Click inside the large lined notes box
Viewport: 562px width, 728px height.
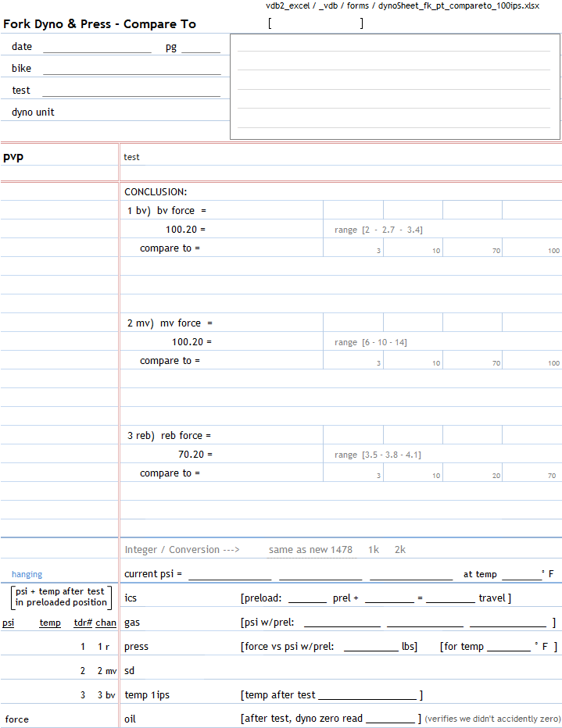click(x=394, y=87)
